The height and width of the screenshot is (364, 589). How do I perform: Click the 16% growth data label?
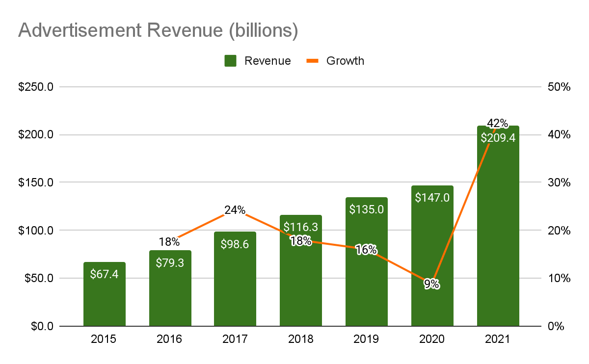point(367,250)
